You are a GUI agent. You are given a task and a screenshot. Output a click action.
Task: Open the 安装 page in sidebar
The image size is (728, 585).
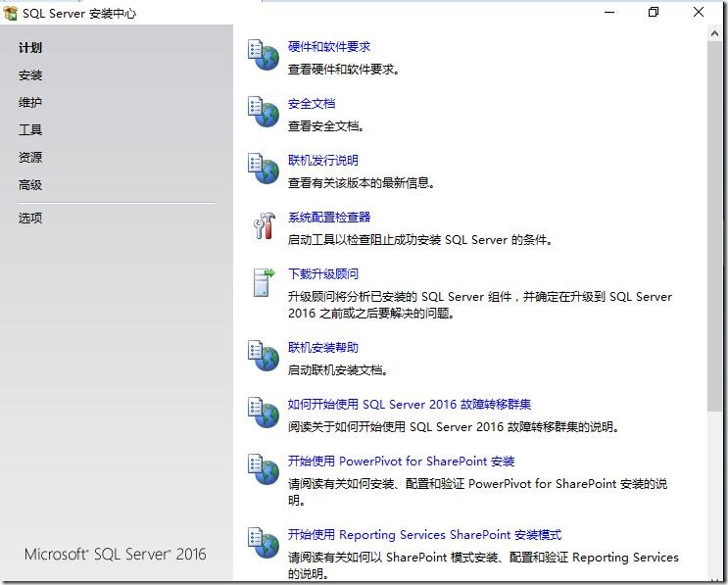coord(30,75)
